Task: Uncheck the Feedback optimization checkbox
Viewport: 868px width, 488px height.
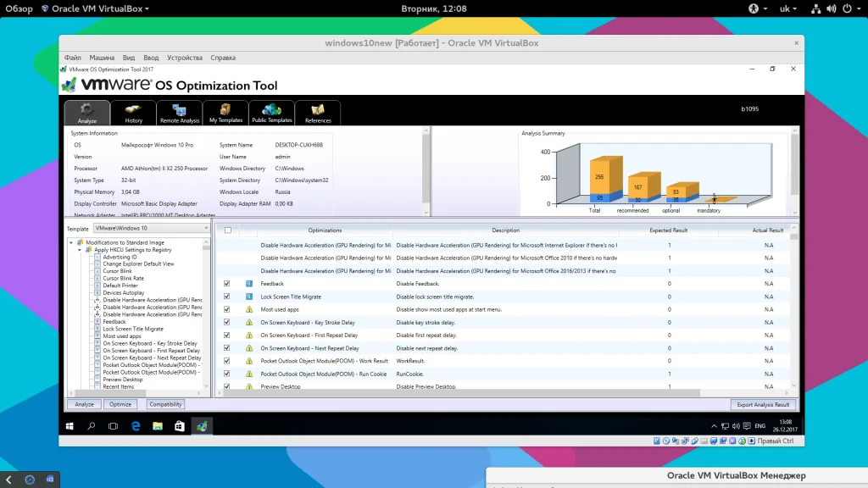Action: [x=227, y=284]
